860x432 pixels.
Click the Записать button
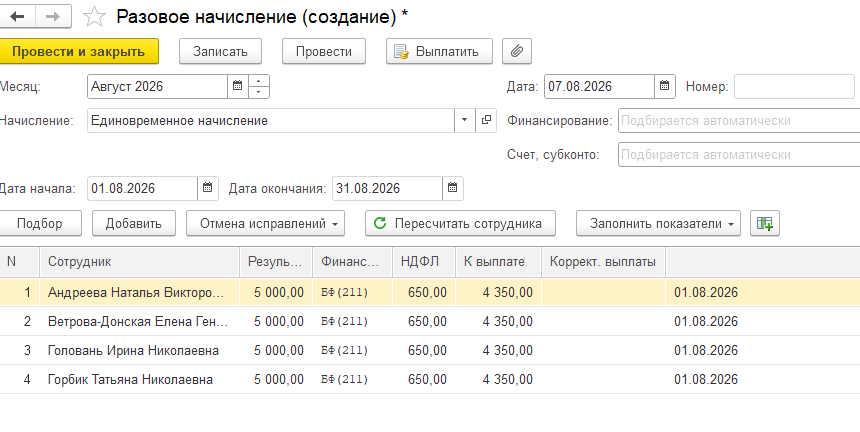click(x=220, y=52)
